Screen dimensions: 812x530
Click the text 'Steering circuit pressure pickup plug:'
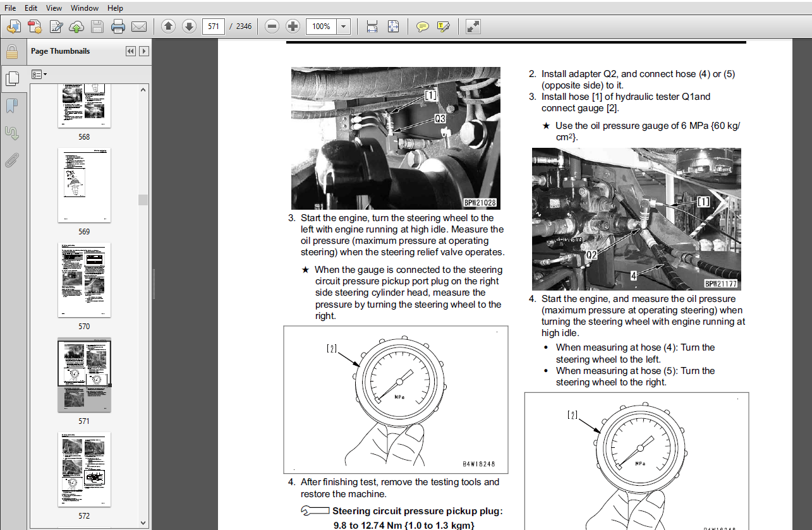pos(418,511)
